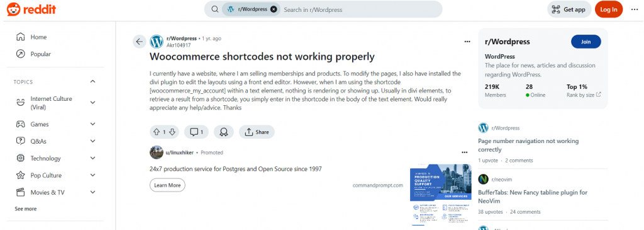Remove the r/Wordpress search filter chip
The height and width of the screenshot is (230, 644).
point(274,9)
